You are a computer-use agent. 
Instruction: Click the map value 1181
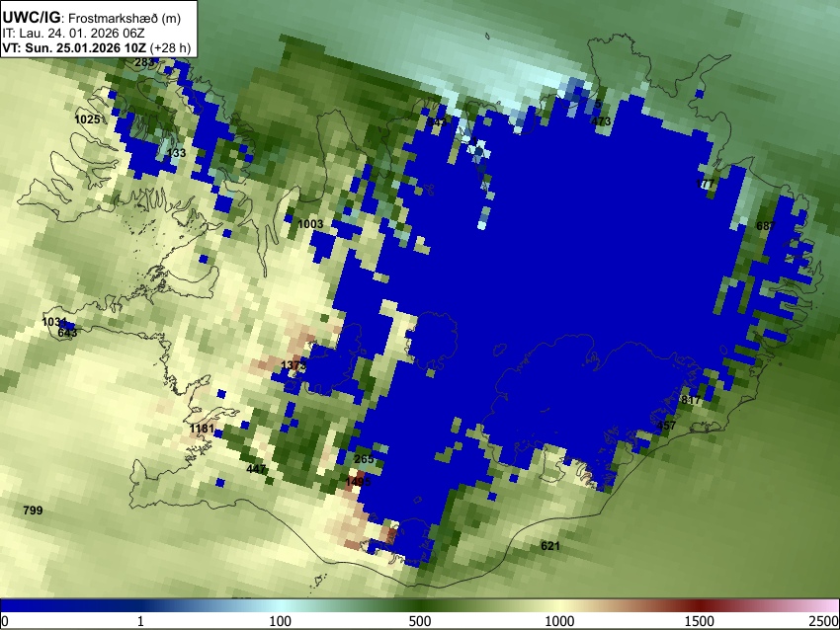[x=202, y=429]
